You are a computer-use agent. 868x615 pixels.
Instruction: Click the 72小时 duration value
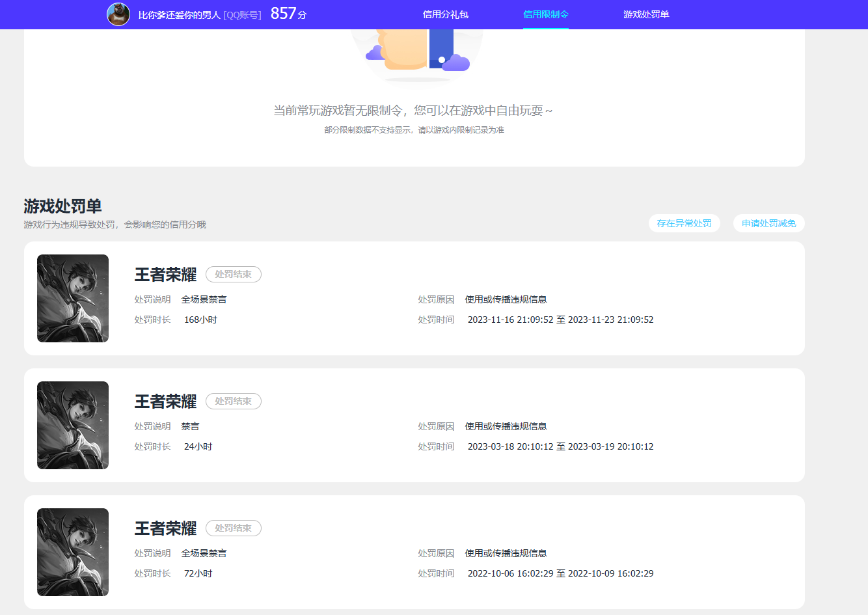click(x=198, y=573)
